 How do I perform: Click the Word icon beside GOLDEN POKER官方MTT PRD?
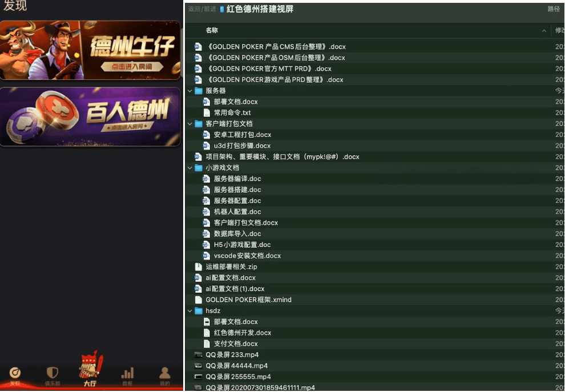[x=198, y=69]
